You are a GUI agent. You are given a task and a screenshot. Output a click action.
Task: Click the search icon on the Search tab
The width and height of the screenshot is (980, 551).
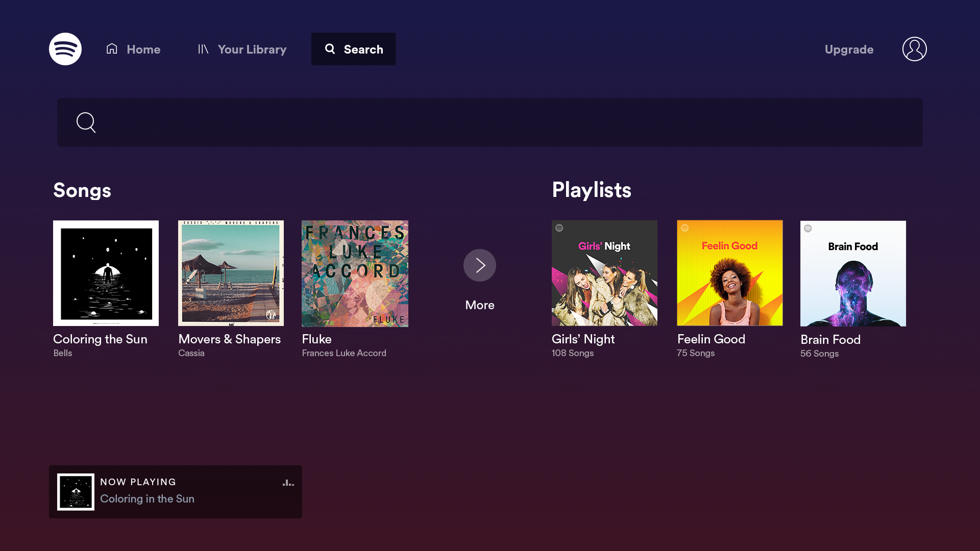(330, 48)
